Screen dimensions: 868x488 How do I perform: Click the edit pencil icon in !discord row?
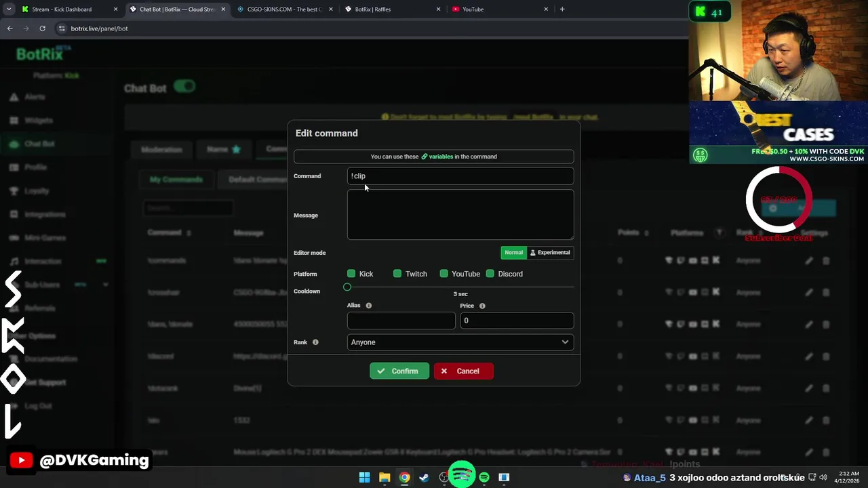point(809,356)
